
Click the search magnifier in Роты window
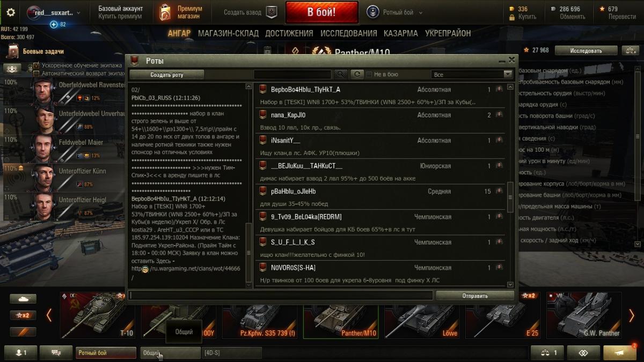click(341, 75)
